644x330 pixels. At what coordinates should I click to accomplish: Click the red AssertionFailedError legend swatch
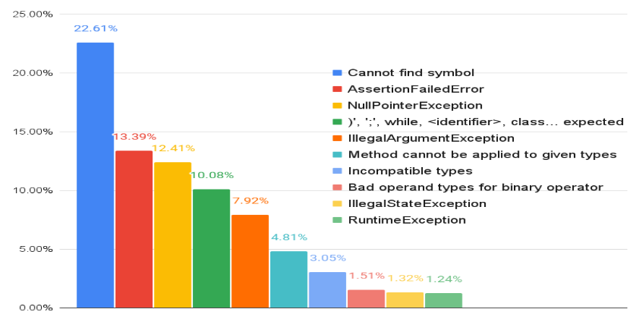(337, 89)
